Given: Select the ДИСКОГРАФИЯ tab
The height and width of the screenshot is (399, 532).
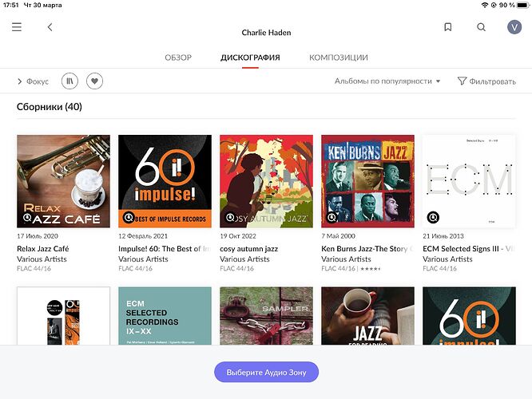Looking at the screenshot, I should tap(250, 57).
